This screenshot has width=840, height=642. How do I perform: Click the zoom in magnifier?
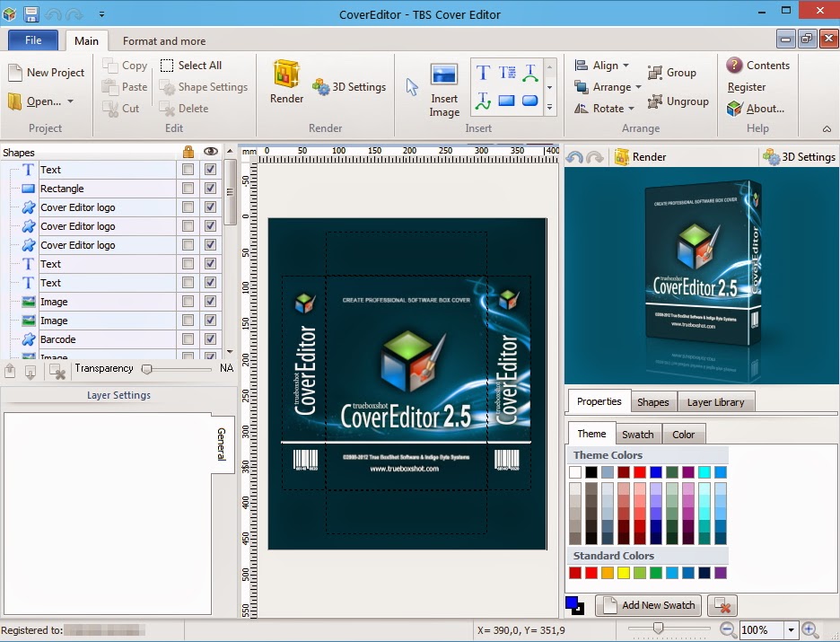point(810,629)
